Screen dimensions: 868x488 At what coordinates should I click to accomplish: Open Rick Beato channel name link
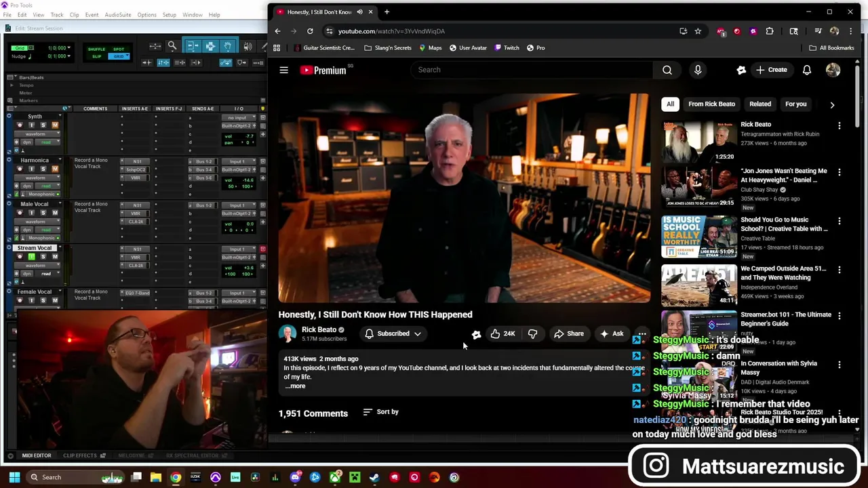tap(319, 329)
